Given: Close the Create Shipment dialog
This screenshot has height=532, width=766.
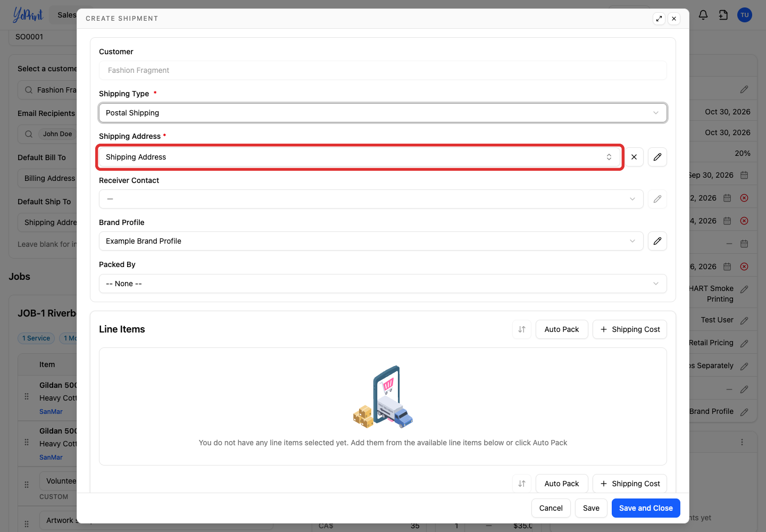Looking at the screenshot, I should tap(674, 19).
